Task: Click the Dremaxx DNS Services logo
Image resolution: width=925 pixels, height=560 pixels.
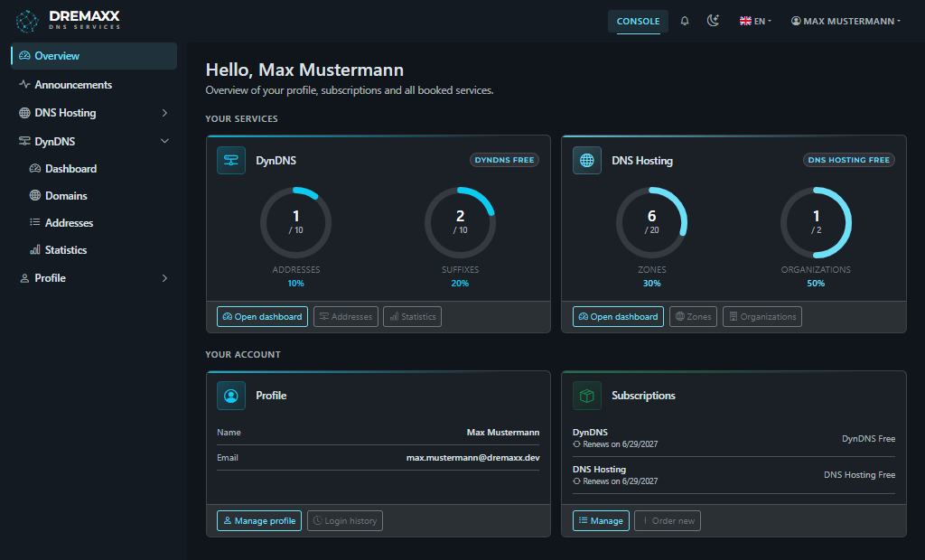Action: coord(68,21)
